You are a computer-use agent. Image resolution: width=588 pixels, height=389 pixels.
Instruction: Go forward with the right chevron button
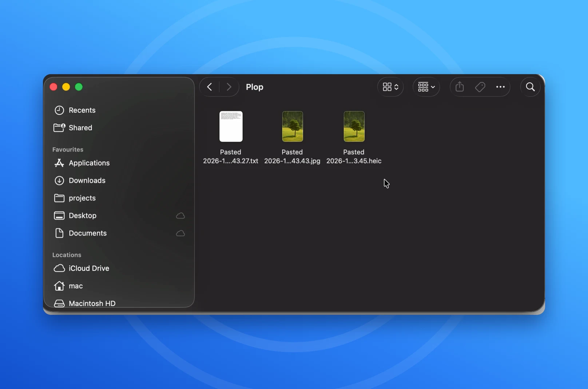(x=229, y=87)
